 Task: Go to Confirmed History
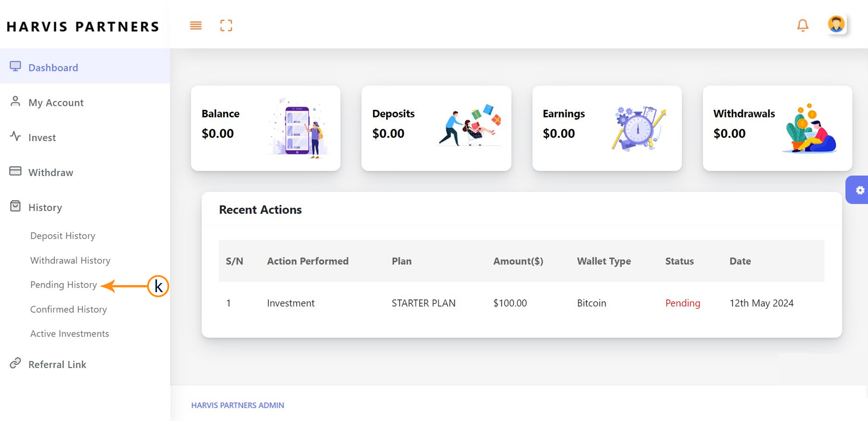click(x=68, y=309)
